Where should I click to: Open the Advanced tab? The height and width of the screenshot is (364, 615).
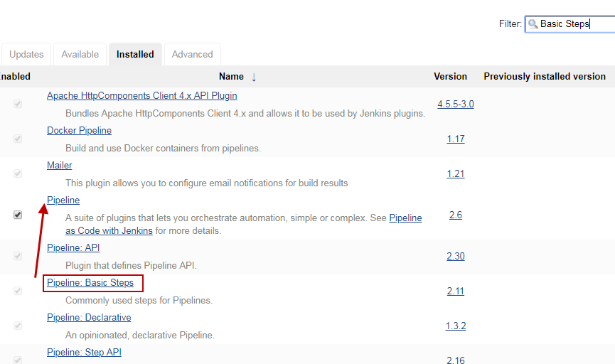[192, 54]
